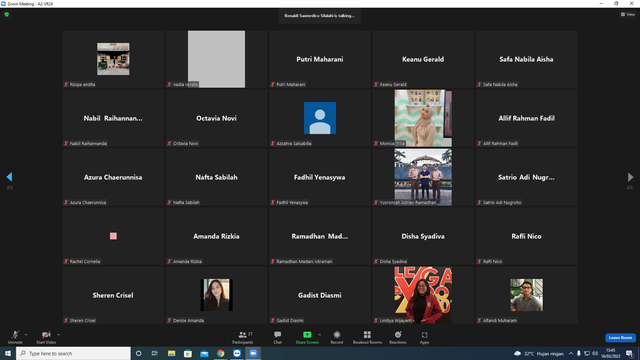This screenshot has height=360, width=640.
Task: Select Monica participant photo tile
Action: [x=423, y=118]
